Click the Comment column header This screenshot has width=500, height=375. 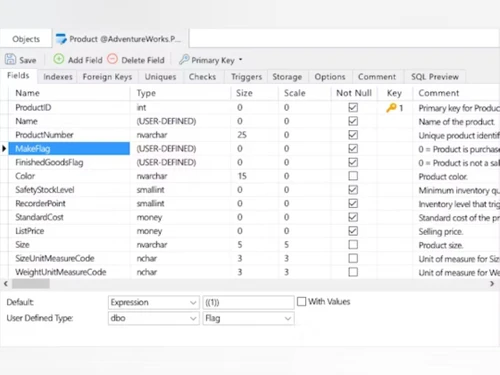[439, 93]
